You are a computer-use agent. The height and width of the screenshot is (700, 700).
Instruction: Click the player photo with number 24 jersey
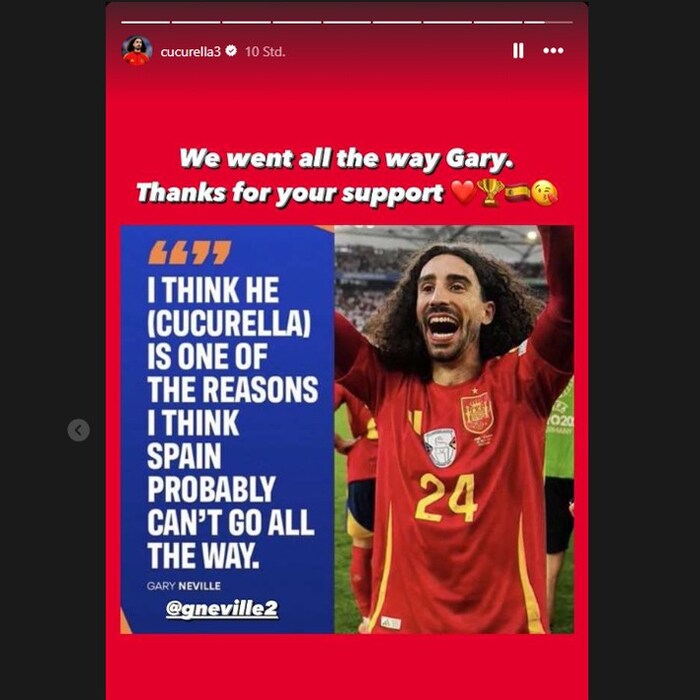[x=454, y=429]
